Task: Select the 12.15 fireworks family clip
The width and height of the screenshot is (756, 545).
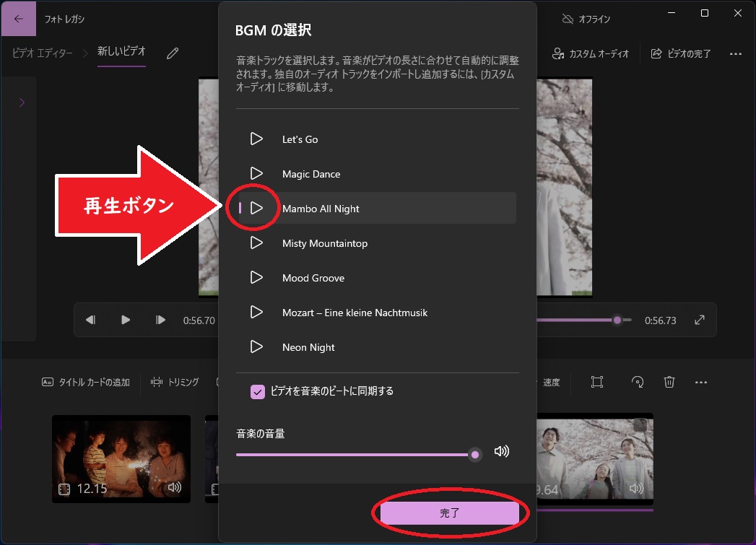Action: click(x=121, y=459)
